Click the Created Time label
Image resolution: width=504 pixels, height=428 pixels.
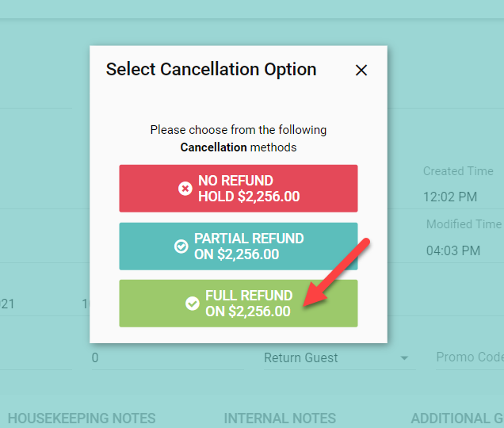(x=457, y=171)
